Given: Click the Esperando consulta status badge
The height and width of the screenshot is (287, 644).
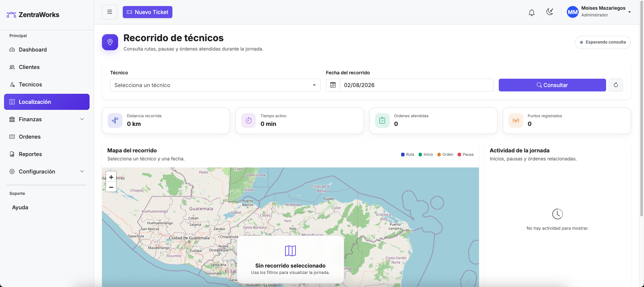Looking at the screenshot, I should coord(603,42).
